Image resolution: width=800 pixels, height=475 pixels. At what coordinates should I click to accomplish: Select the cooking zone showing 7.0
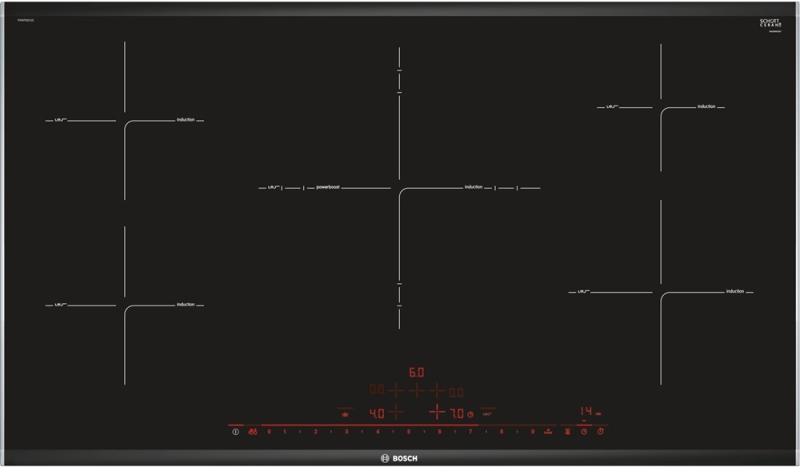tap(457, 413)
